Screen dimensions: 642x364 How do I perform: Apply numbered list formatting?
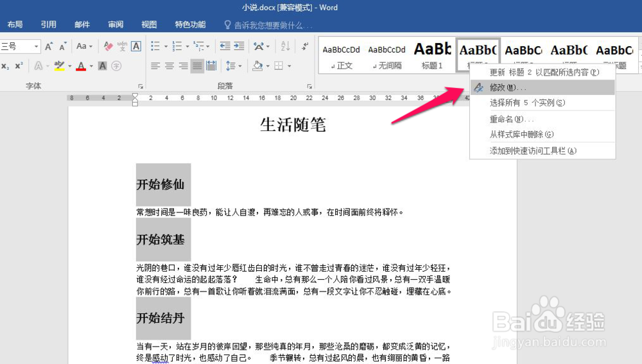[177, 46]
